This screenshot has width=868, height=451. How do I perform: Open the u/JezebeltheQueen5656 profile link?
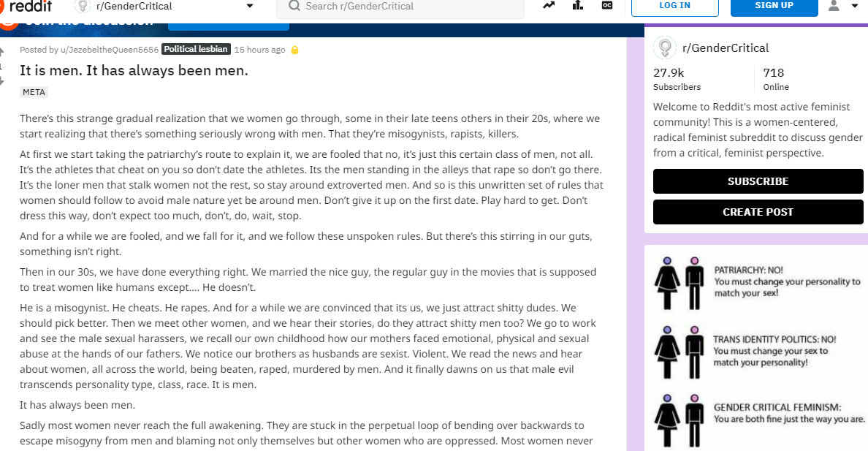coord(110,50)
